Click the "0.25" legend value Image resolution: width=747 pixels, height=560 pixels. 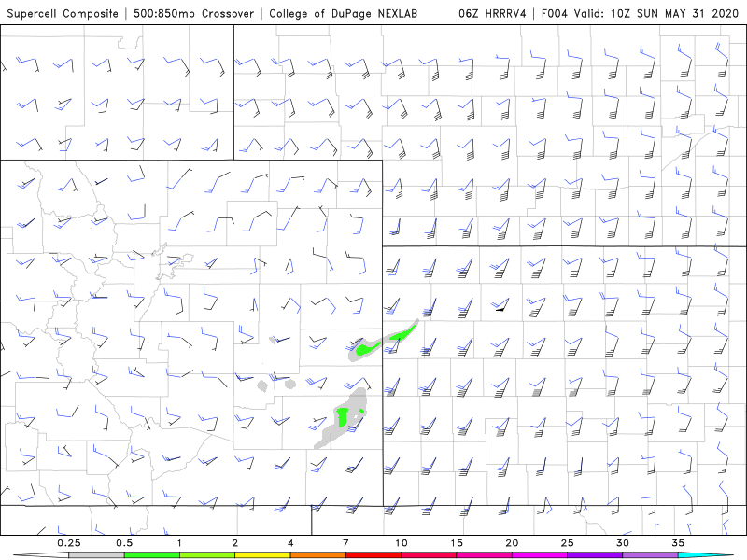click(x=68, y=543)
